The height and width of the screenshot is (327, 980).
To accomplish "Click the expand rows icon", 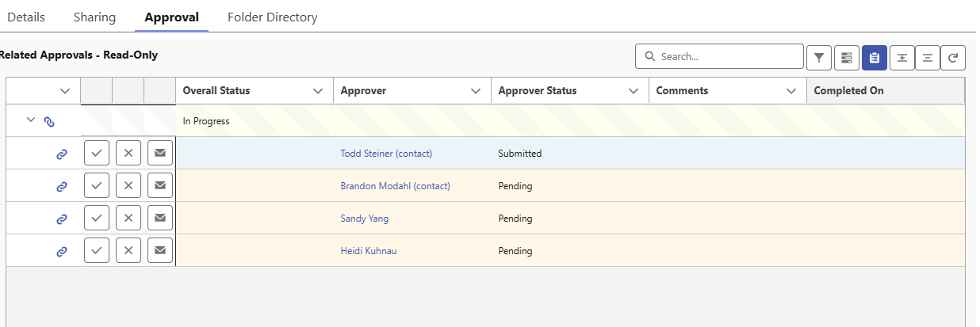I will coord(902,57).
